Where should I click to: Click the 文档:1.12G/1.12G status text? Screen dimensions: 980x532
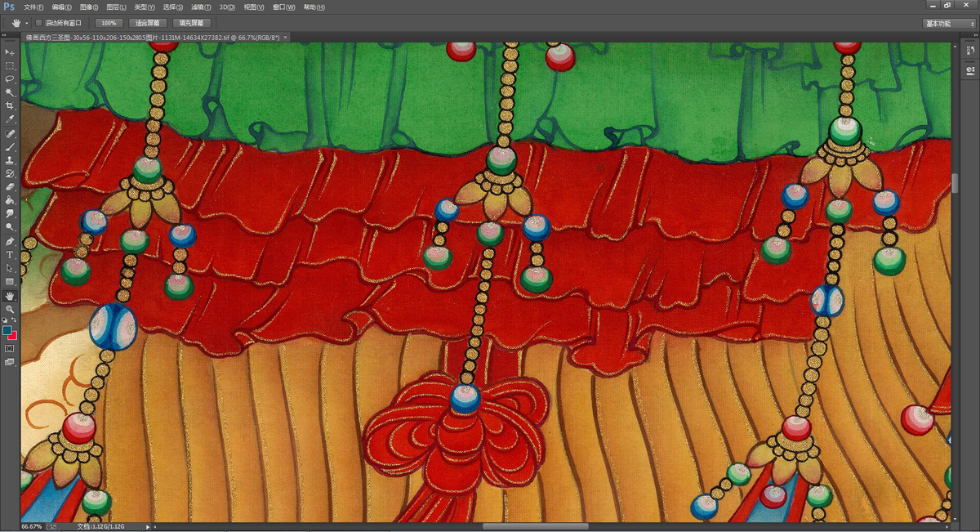pos(101,527)
